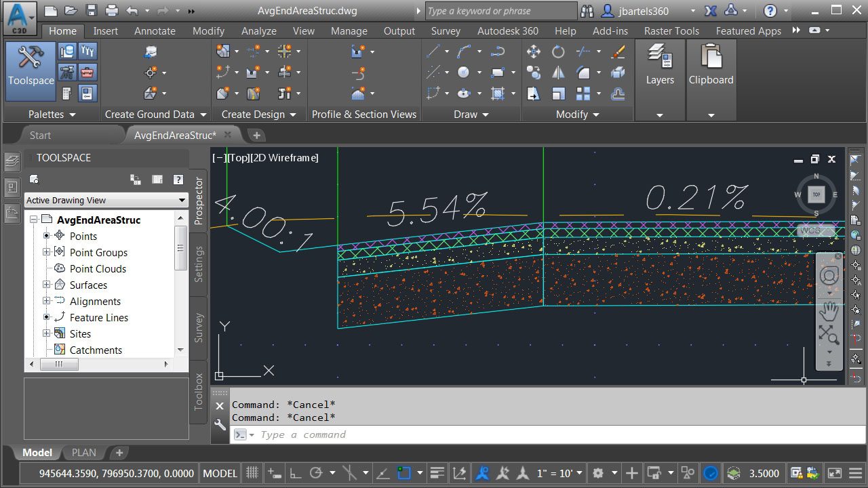This screenshot has height=488, width=868.
Task: Open the Layers panel button
Action: click(x=659, y=67)
